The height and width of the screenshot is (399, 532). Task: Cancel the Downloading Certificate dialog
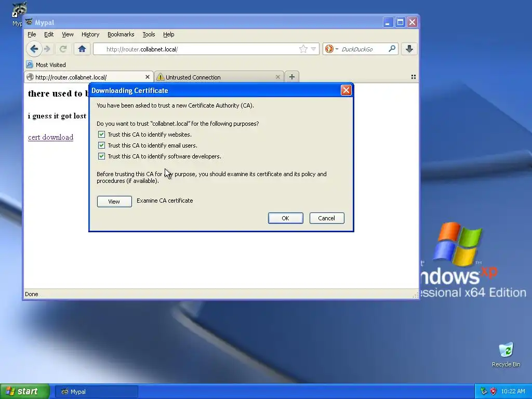(x=327, y=218)
